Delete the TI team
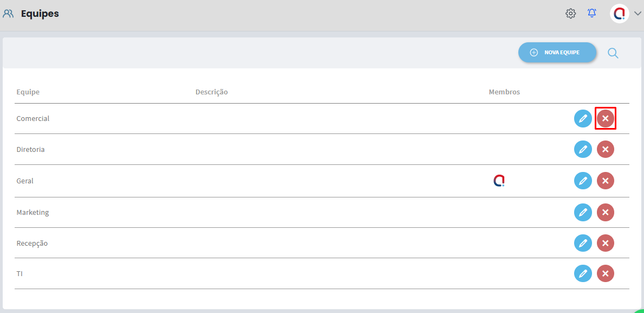 coord(606,273)
